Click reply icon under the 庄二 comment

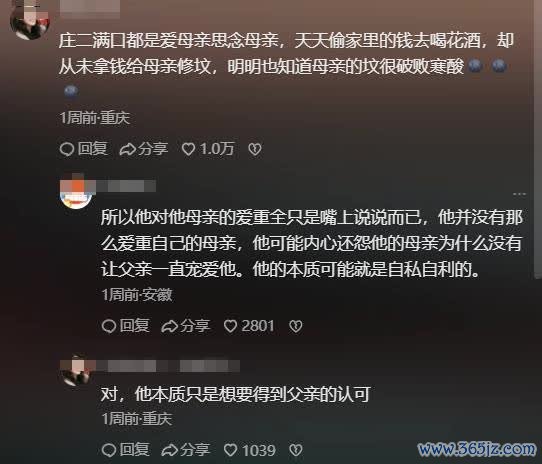(x=67, y=149)
